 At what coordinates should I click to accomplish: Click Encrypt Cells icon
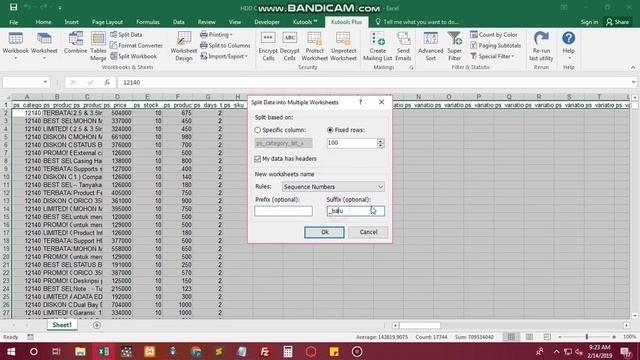click(x=268, y=47)
